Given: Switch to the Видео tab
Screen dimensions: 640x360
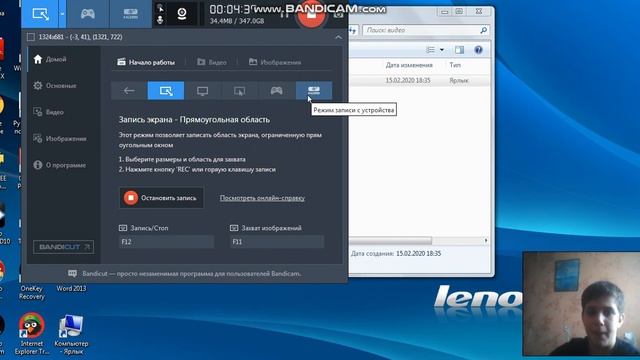Looking at the screenshot, I should (211, 62).
